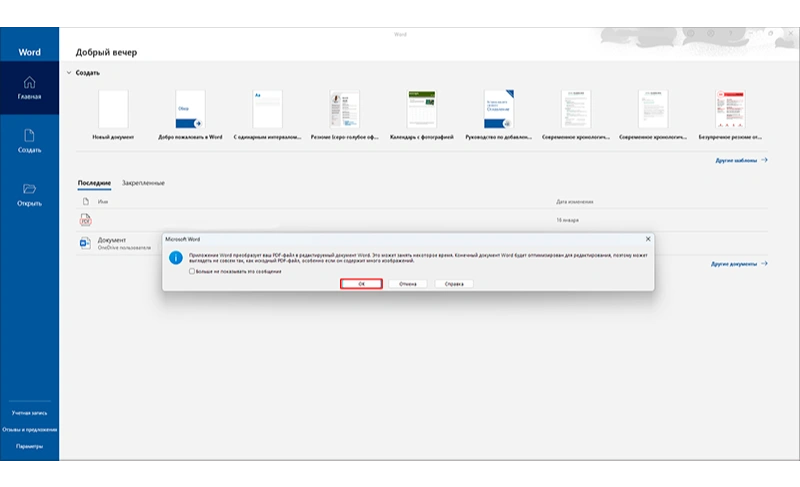The width and height of the screenshot is (800, 487).
Task: Click the PDF file icon in recent list
Action: [85, 220]
